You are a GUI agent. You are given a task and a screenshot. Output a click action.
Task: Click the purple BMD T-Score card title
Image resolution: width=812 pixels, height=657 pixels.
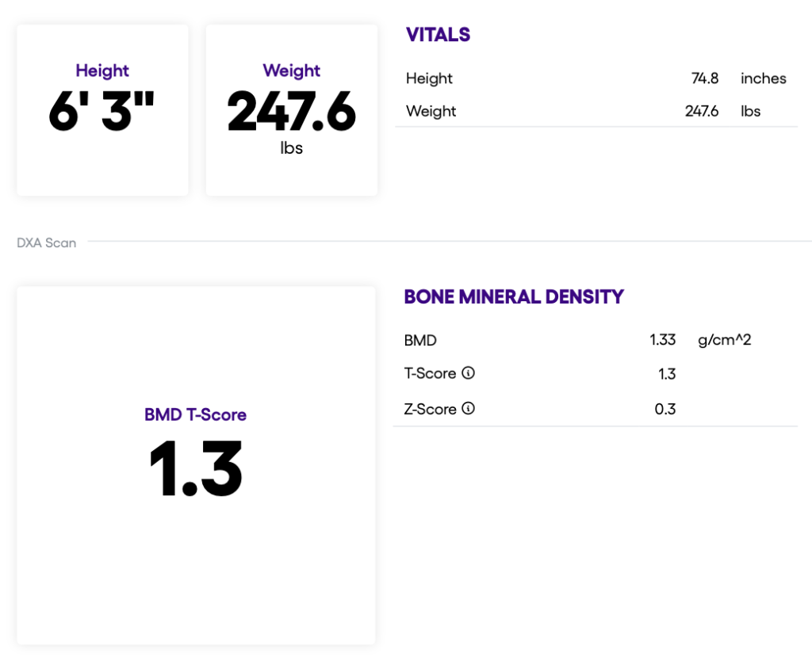click(195, 414)
